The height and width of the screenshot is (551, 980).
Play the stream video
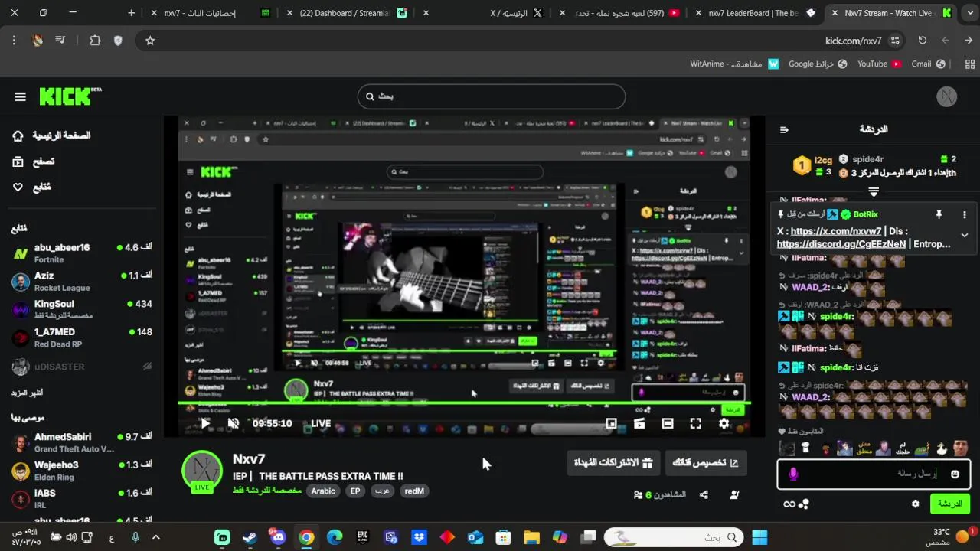click(x=205, y=423)
